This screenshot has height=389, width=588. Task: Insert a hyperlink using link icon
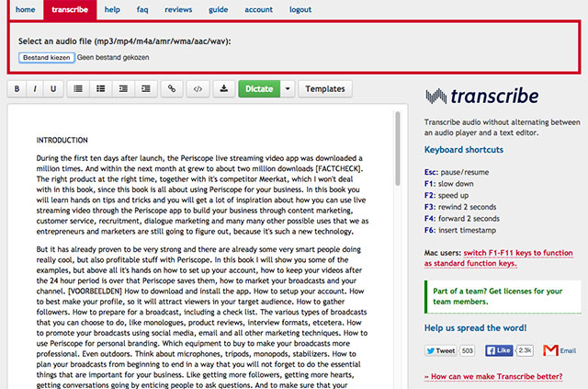(x=172, y=89)
